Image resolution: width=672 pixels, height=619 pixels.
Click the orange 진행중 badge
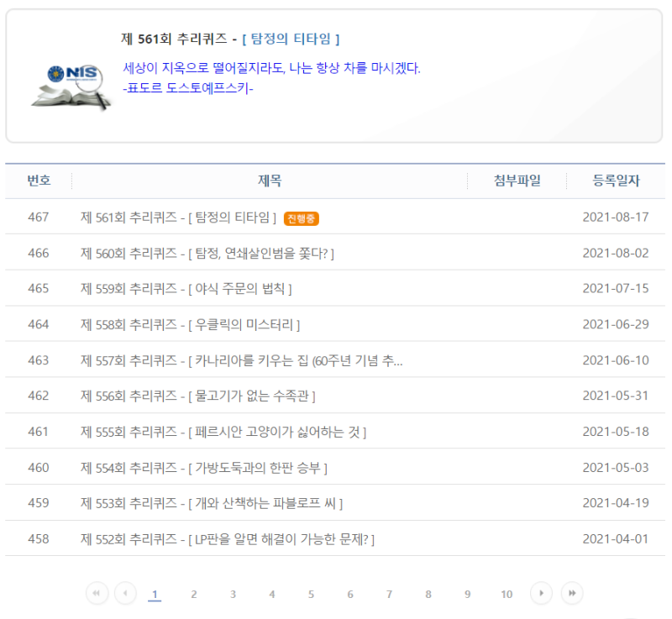click(x=302, y=218)
